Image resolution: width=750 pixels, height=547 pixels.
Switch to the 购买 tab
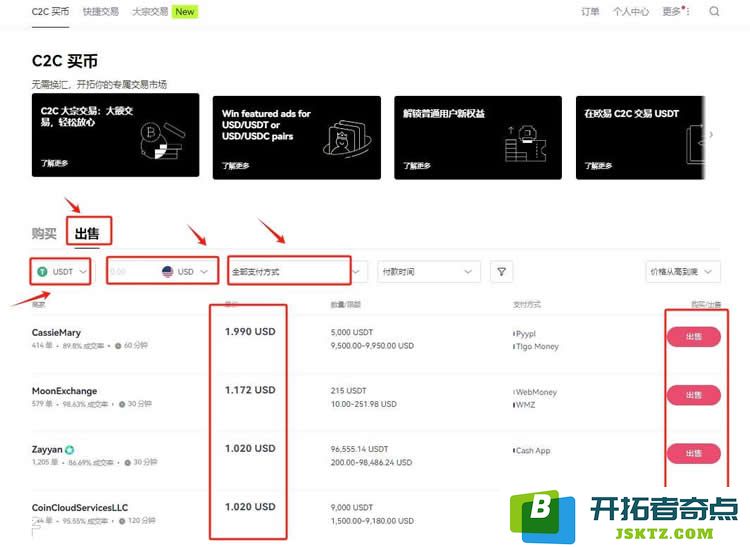(x=44, y=233)
